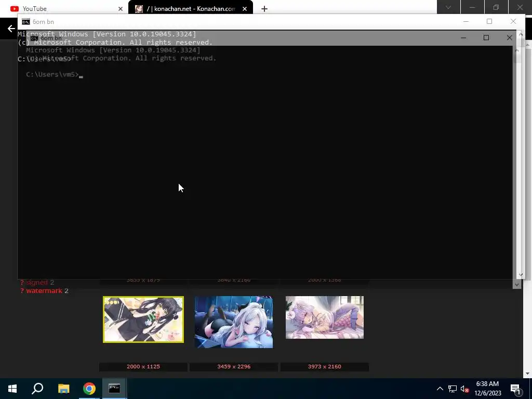Maximize the second overlapping command prompt window
532x399 pixels.
[x=486, y=37]
